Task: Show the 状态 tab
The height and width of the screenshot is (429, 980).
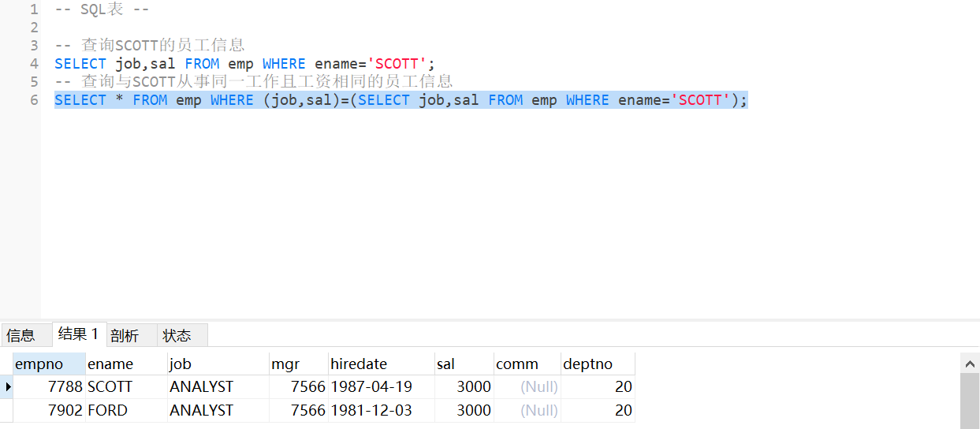Action: pos(177,335)
